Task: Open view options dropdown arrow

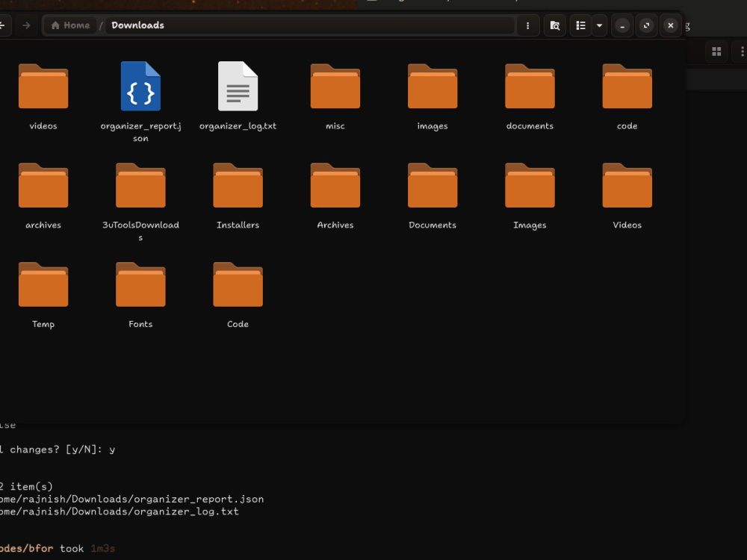Action: 599,25
